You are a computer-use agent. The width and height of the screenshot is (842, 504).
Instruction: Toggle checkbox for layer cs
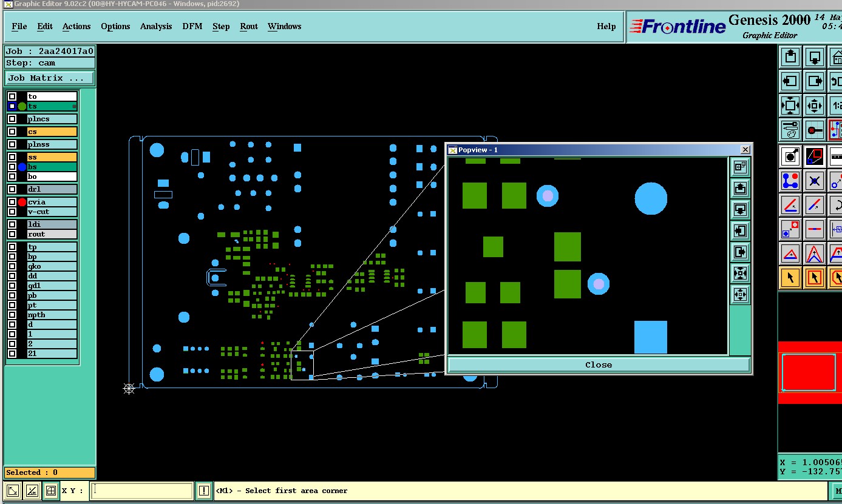click(12, 132)
